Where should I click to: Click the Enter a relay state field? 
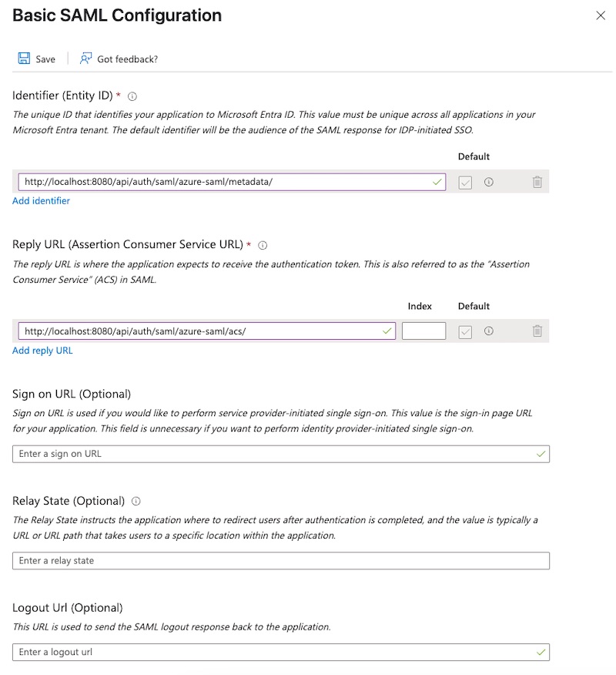[281, 560]
